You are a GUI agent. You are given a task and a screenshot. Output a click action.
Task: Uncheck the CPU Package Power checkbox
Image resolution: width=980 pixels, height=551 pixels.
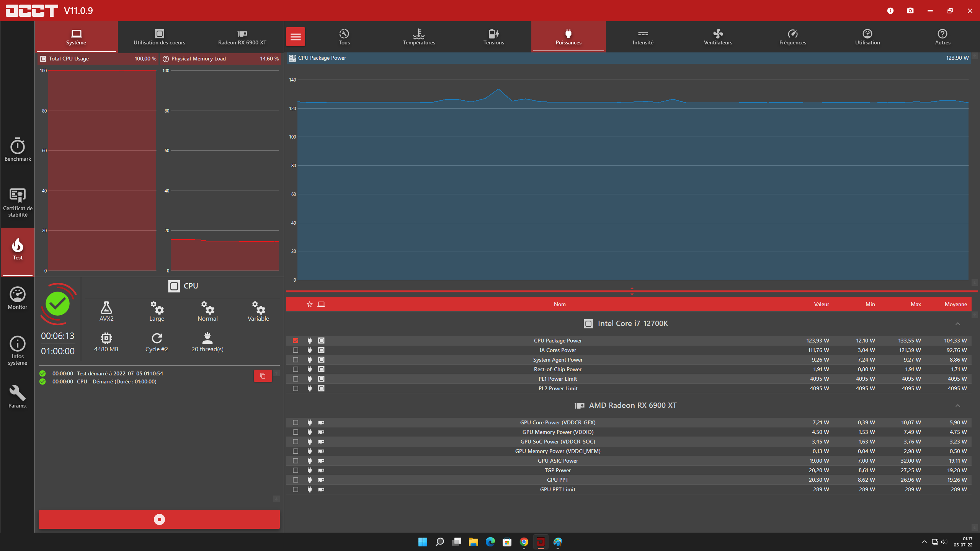[x=296, y=341]
